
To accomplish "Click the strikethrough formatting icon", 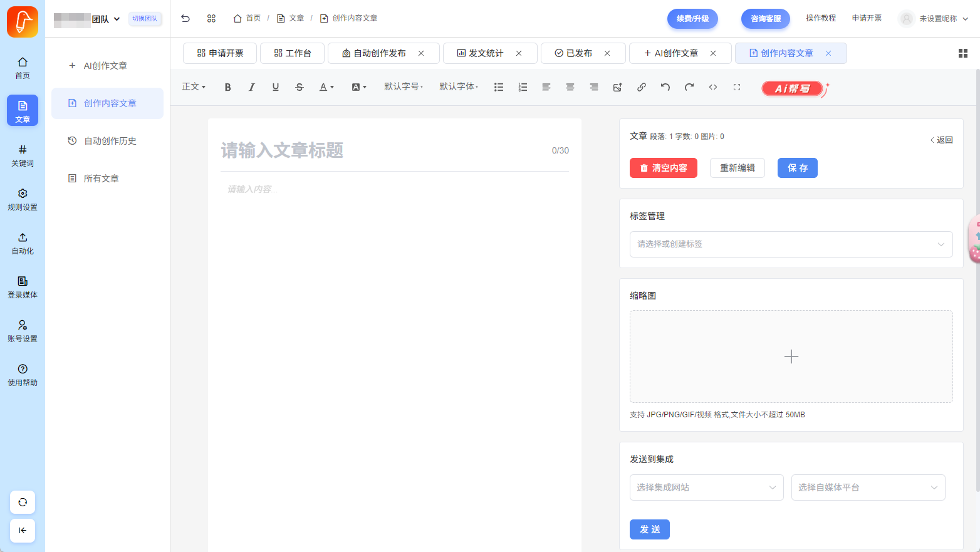I will coord(300,87).
